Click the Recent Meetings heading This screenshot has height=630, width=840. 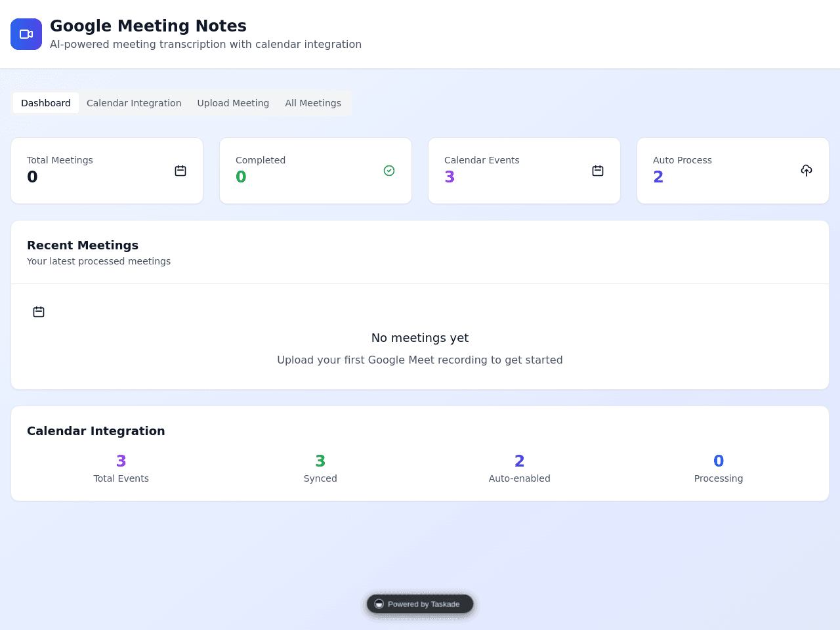click(x=83, y=245)
